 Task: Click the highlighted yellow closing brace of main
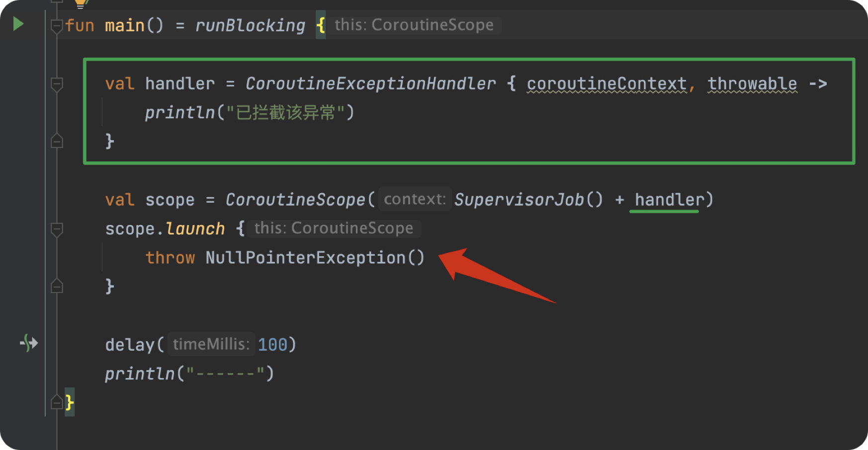point(70,402)
